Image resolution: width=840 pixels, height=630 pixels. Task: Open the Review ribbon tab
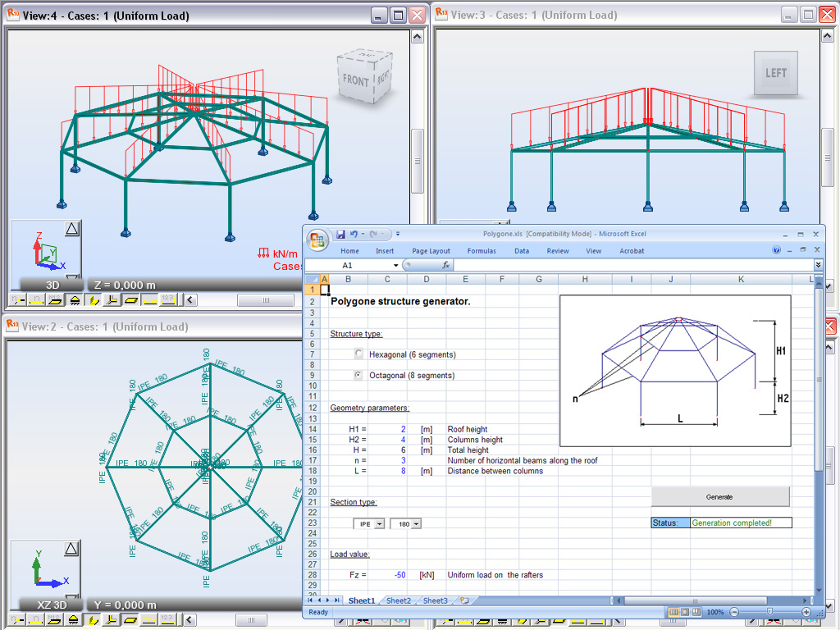[x=558, y=251]
